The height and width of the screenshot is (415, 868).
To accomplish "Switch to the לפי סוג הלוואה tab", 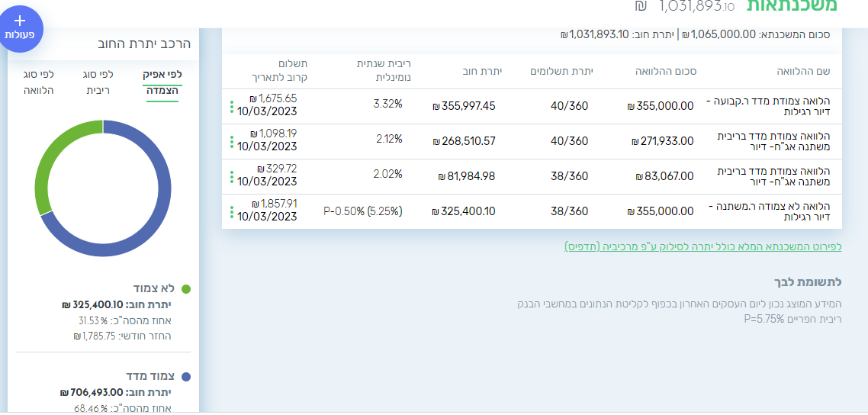I will point(39,82).
